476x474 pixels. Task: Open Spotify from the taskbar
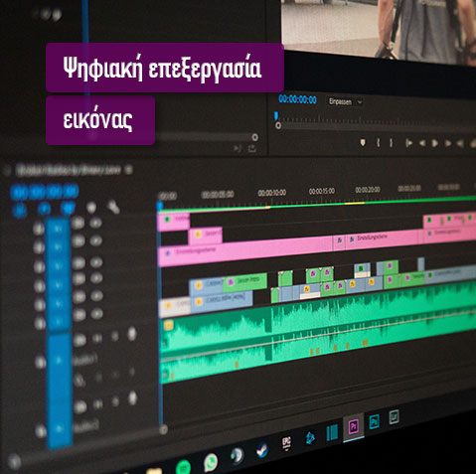click(183, 467)
